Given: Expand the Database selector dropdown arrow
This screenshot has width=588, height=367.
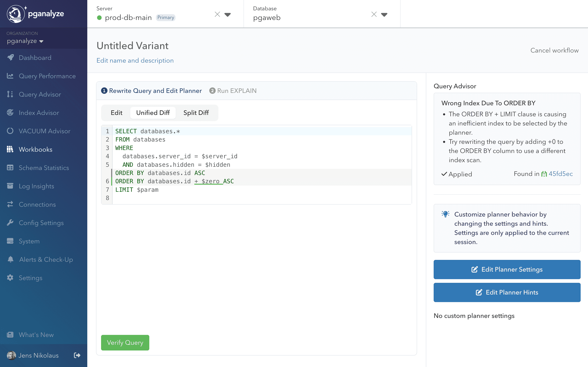Looking at the screenshot, I should (384, 14).
